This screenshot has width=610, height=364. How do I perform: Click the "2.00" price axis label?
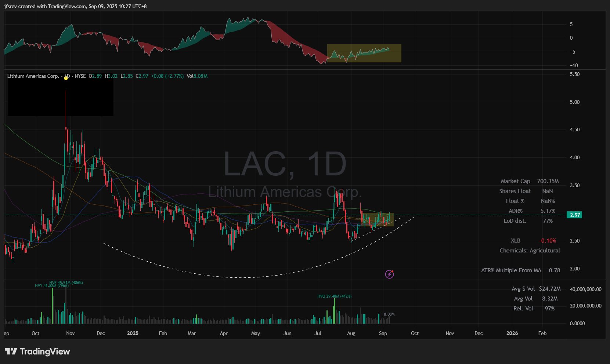tap(574, 269)
